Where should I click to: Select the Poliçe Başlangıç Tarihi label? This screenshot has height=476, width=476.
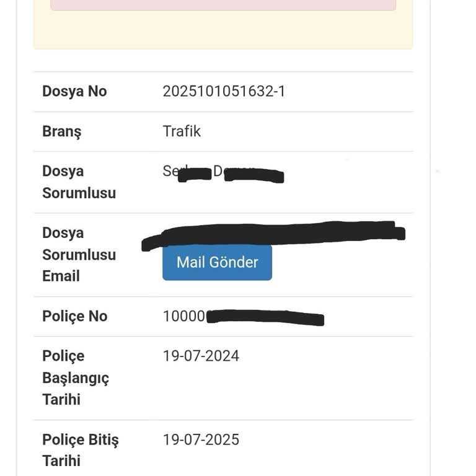coord(75,377)
